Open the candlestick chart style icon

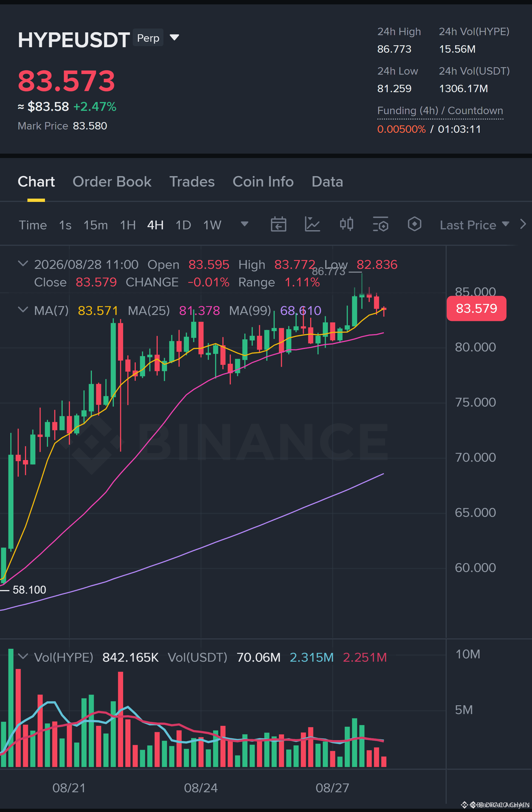[x=346, y=224]
